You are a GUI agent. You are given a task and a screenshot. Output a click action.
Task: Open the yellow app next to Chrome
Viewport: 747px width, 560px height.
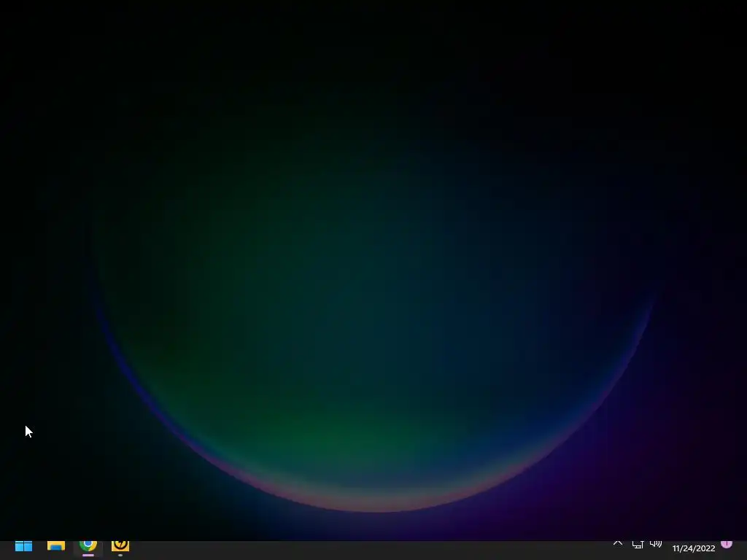tap(120, 545)
